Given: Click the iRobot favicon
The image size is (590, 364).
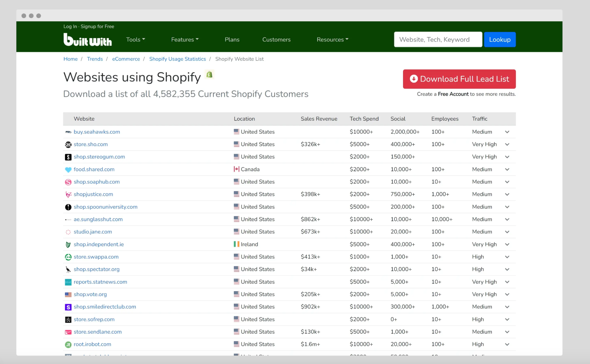Looking at the screenshot, I should (x=68, y=344).
